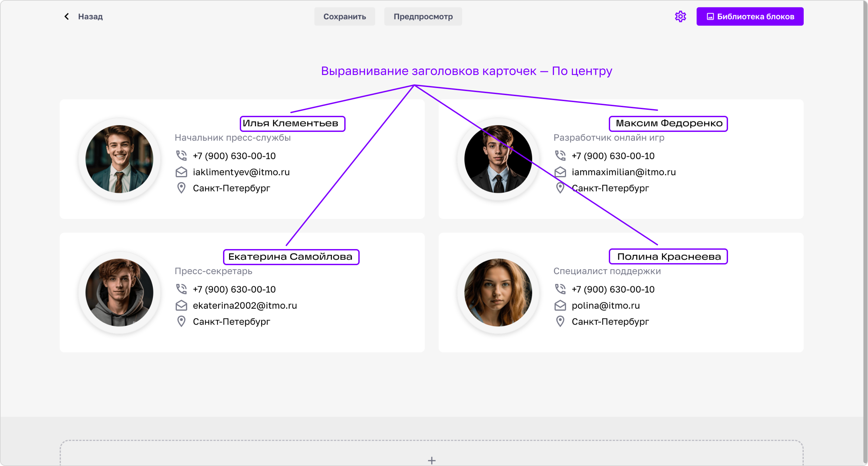Click the subtitle Начальник пресс-службы
The height and width of the screenshot is (466, 868).
232,138
